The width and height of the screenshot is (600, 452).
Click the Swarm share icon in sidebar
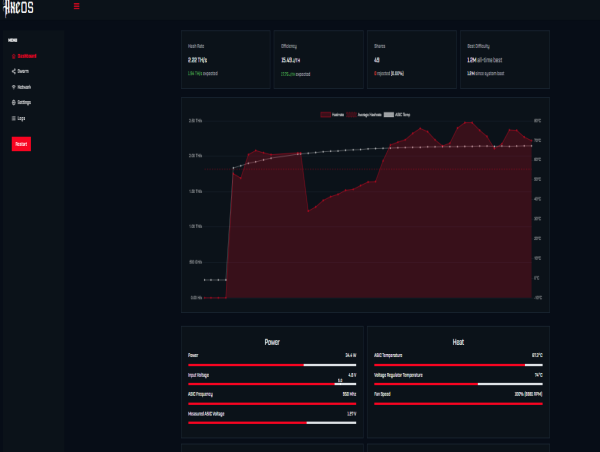coord(13,71)
